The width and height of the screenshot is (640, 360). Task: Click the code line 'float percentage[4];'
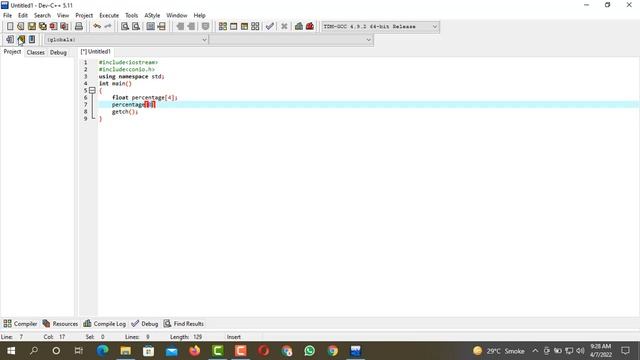[x=145, y=98]
